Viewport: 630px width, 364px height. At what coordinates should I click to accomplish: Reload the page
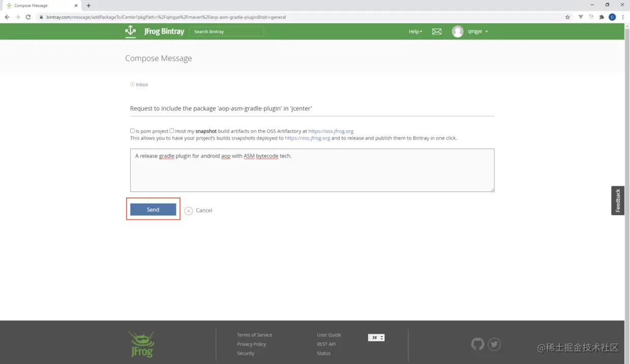[x=28, y=17]
